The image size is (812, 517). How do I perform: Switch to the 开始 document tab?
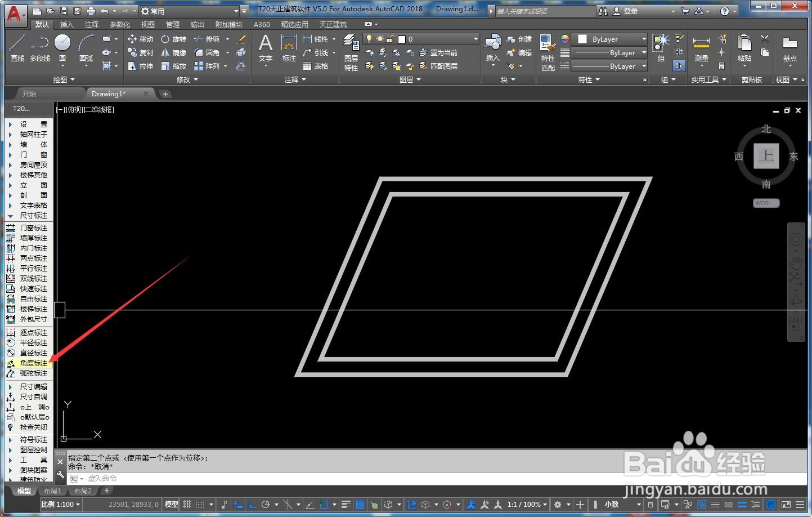click(29, 93)
